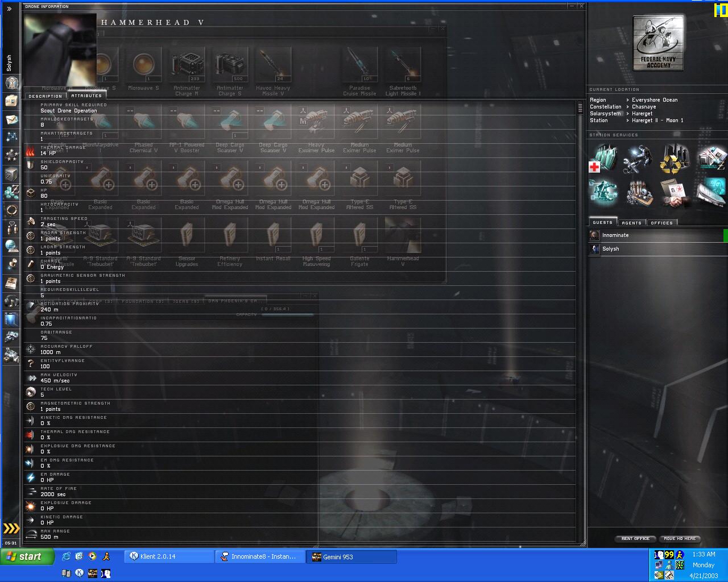Open the laptop hologram station service

tap(711, 192)
